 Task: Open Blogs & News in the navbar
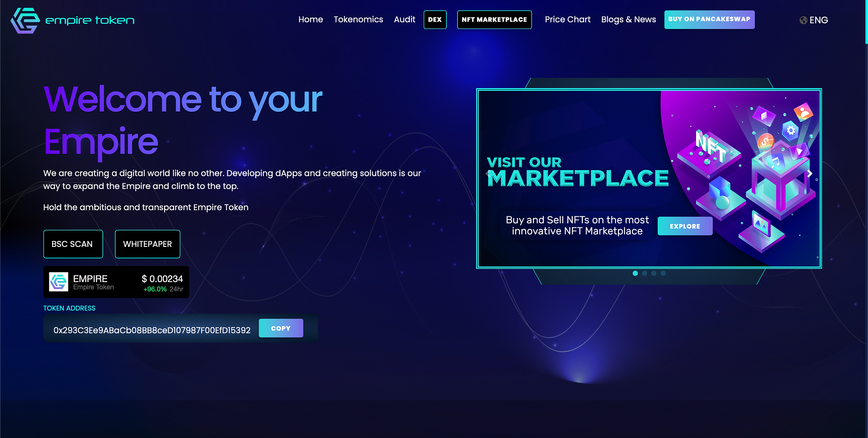click(x=629, y=19)
